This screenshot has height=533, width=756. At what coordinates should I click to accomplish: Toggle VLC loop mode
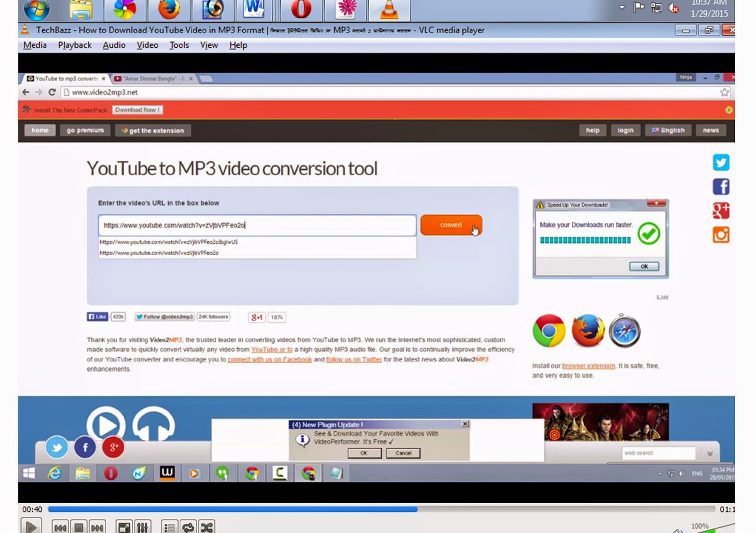click(x=188, y=527)
